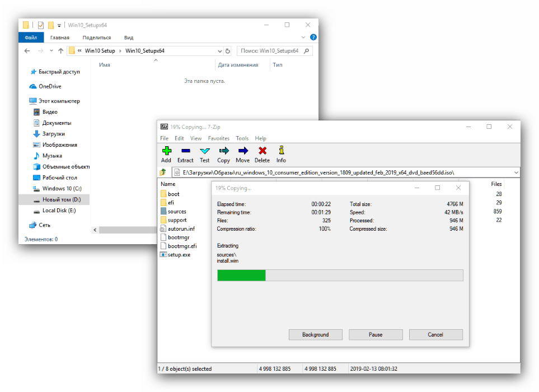Image resolution: width=539 pixels, height=392 pixels.
Task: Click the Explorer up-directory arrow
Action: coord(61,51)
